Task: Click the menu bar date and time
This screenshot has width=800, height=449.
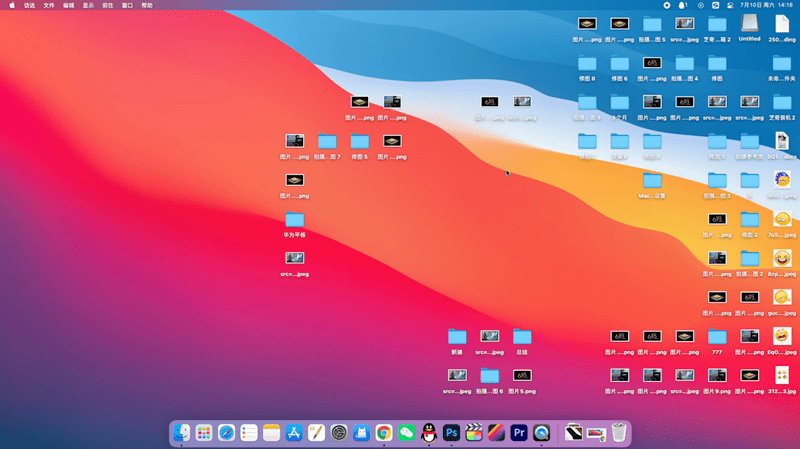Action: [x=766, y=5]
